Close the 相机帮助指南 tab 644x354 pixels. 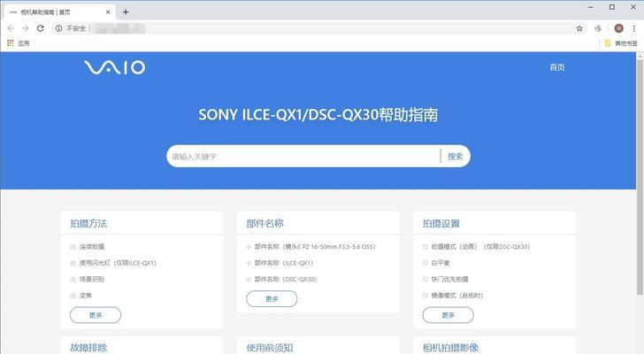108,12
